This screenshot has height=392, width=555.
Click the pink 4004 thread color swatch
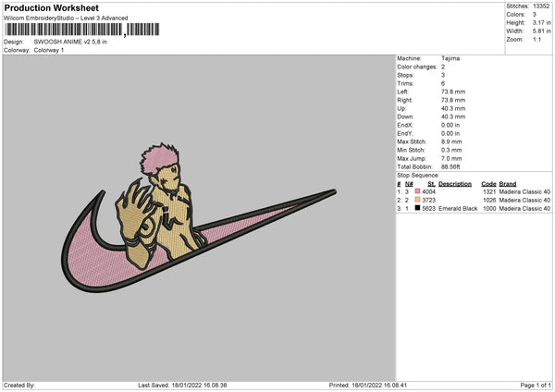[x=417, y=191]
